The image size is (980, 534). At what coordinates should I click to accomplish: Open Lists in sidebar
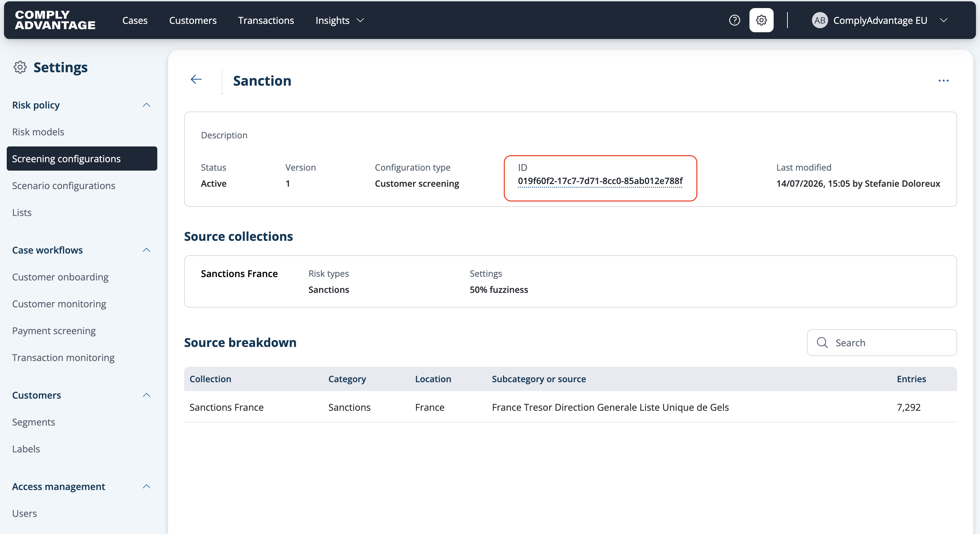22,213
